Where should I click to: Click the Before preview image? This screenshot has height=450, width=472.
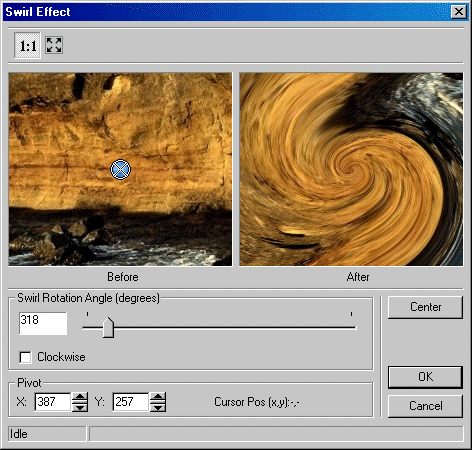120,169
